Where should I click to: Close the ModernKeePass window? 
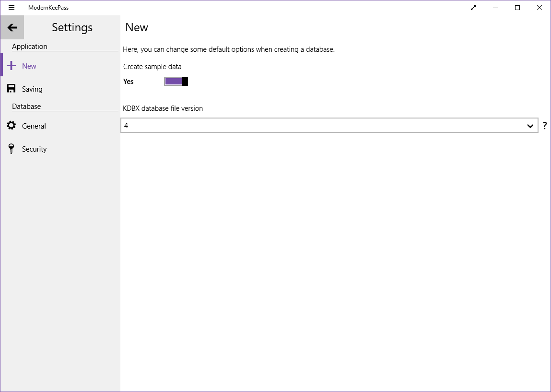coord(539,8)
